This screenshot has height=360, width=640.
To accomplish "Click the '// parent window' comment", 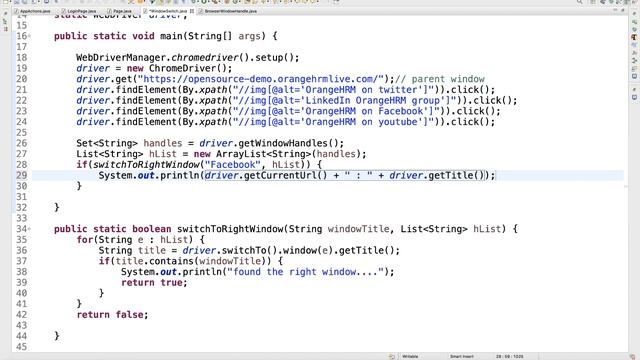I will (440, 79).
